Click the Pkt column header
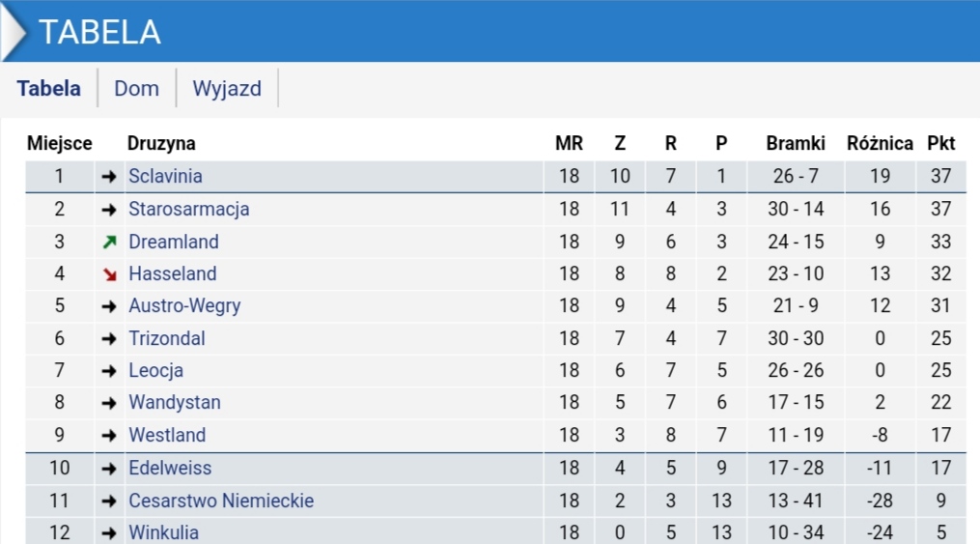 [x=940, y=144]
